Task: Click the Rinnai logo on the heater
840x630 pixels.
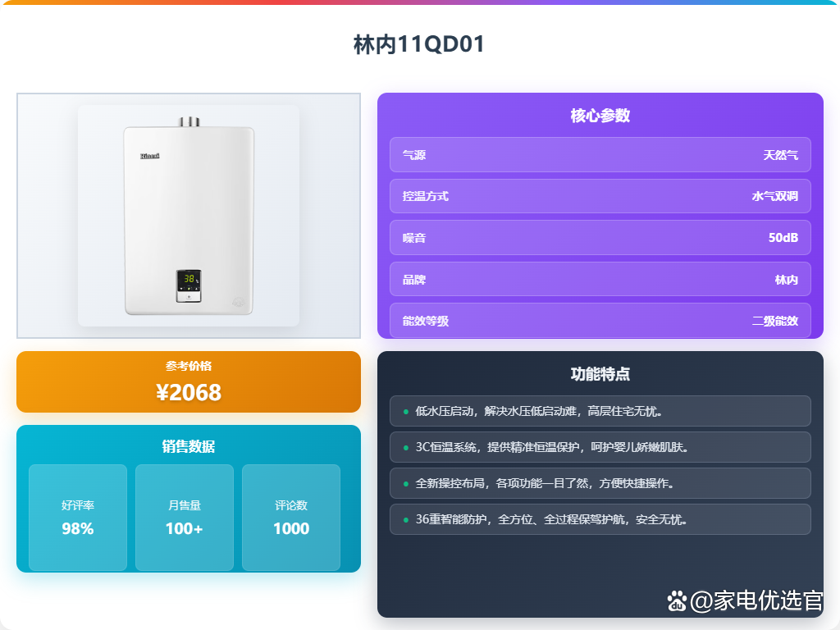Action: (x=150, y=156)
